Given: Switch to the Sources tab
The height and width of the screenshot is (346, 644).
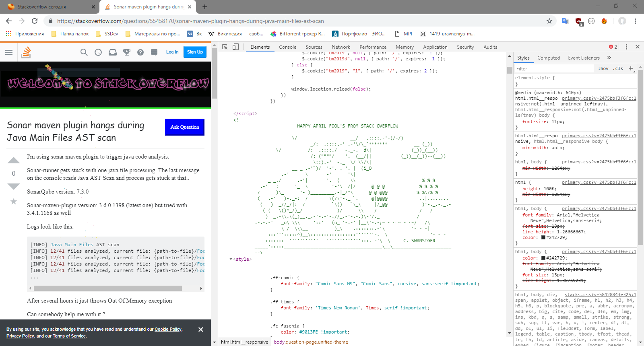Looking at the screenshot, I should [314, 47].
